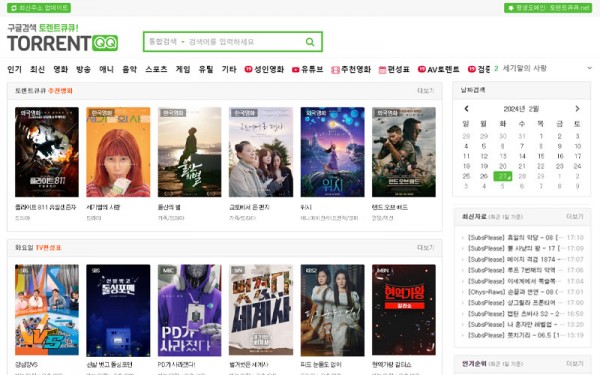The image size is (600, 375).
Task: Open the 편성표 menu with calendar icon
Action: (x=394, y=69)
